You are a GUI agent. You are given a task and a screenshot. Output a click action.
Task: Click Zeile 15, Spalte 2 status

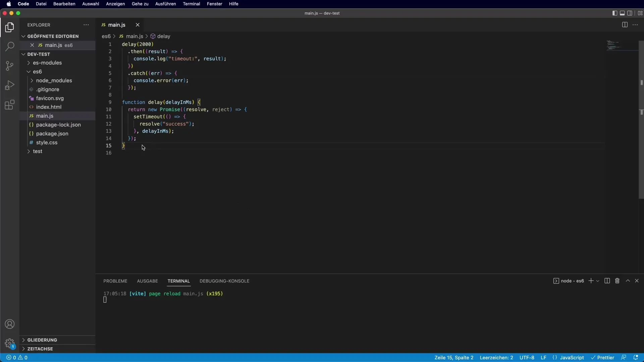pos(454,358)
